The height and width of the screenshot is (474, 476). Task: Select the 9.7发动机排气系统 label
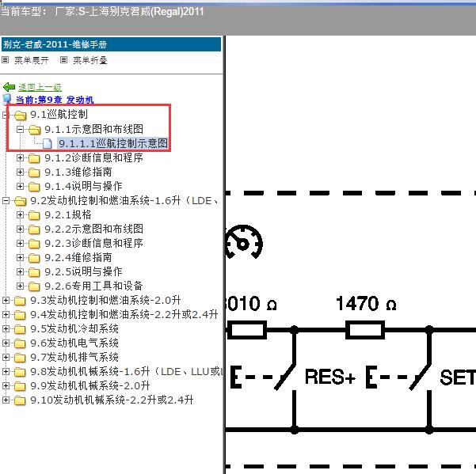pyautogui.click(x=74, y=357)
